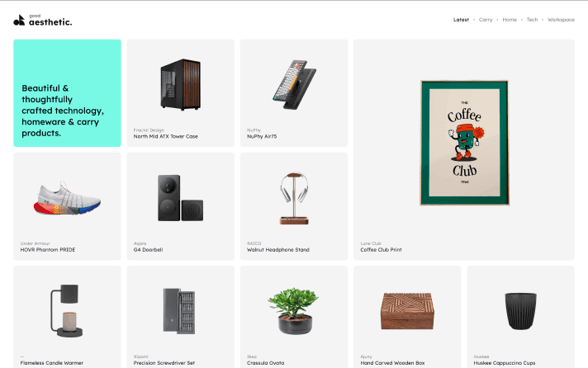This screenshot has height=368, width=588.
Task: View the NuPhy Air75 keyboard image
Action: coord(294,84)
